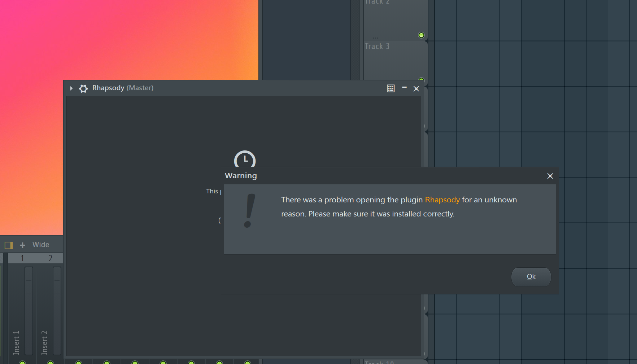Expand the Rhapsody plugin menu arrow
Image resolution: width=637 pixels, height=364 pixels.
(71, 88)
